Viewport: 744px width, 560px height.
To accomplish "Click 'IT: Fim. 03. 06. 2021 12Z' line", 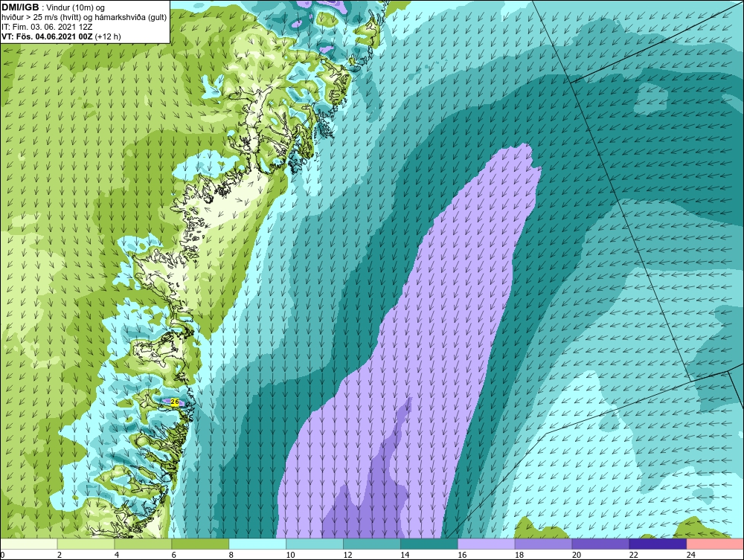I will pos(47,27).
